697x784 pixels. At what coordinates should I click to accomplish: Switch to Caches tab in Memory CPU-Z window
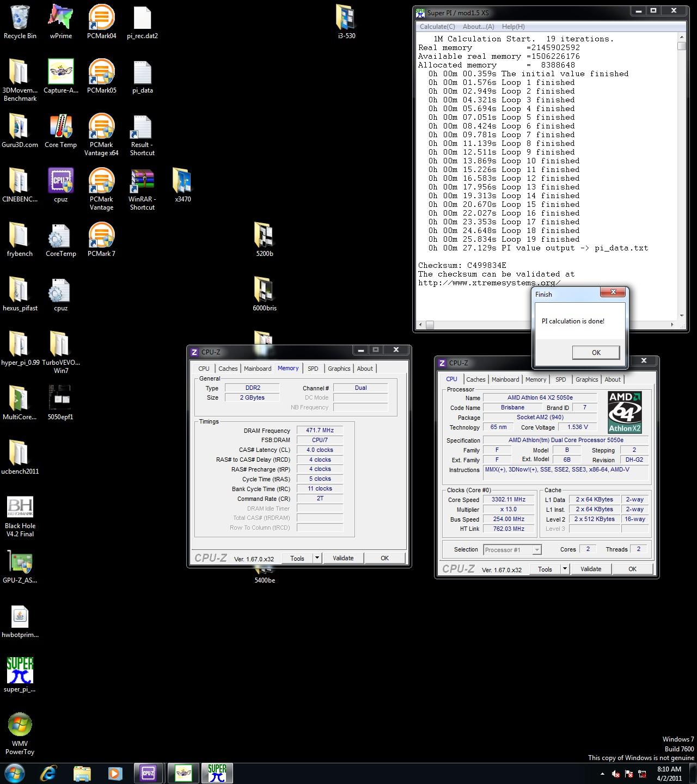228,369
